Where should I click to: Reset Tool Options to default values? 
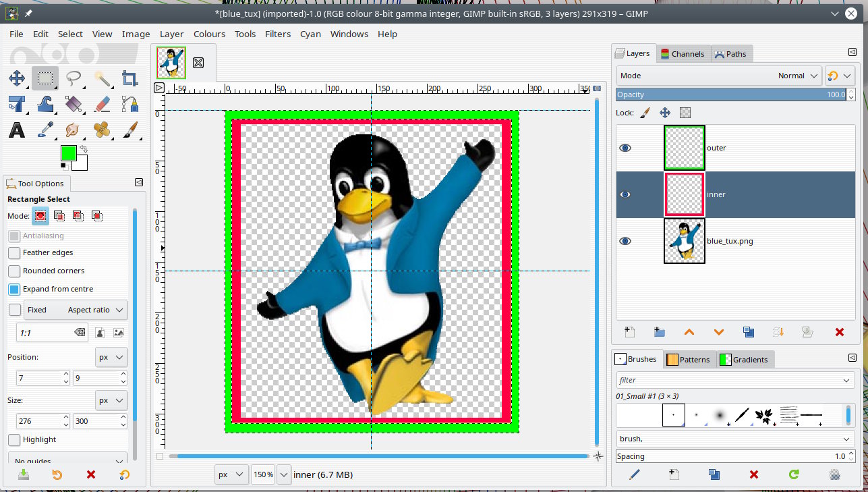tap(125, 474)
